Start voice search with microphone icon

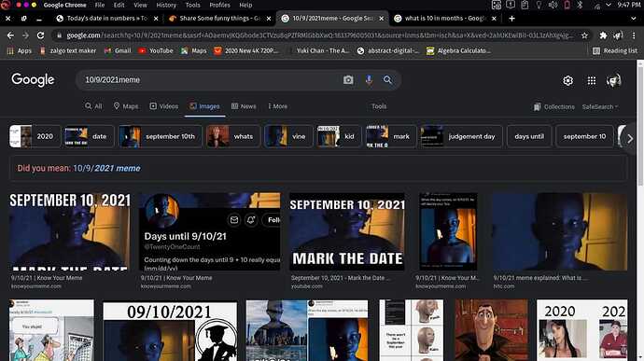tap(369, 79)
